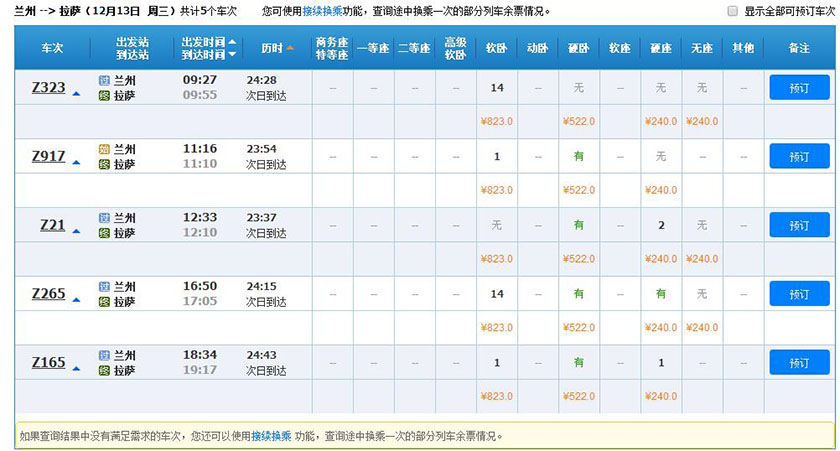Sort descending by 到达时间 arrival time arrow

pyautogui.click(x=233, y=55)
